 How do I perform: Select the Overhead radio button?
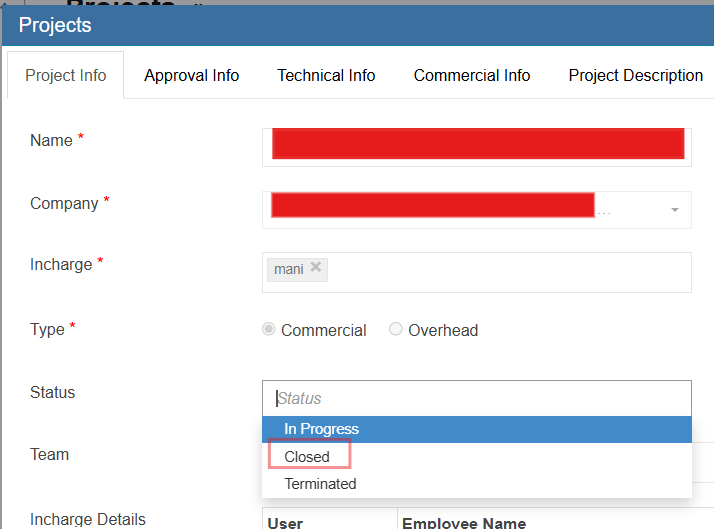tap(396, 330)
